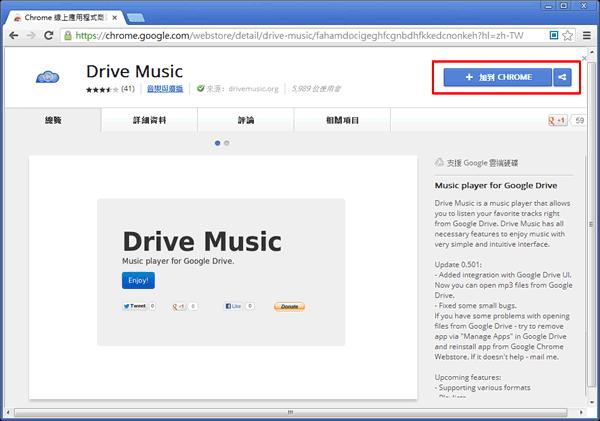
Task: Switch to the 相關項目 related tab
Action: 342,120
